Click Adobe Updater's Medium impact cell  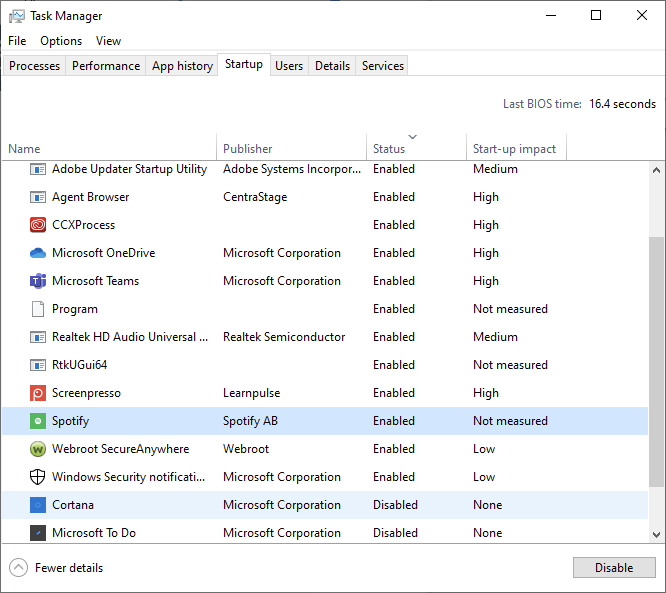[x=495, y=169]
